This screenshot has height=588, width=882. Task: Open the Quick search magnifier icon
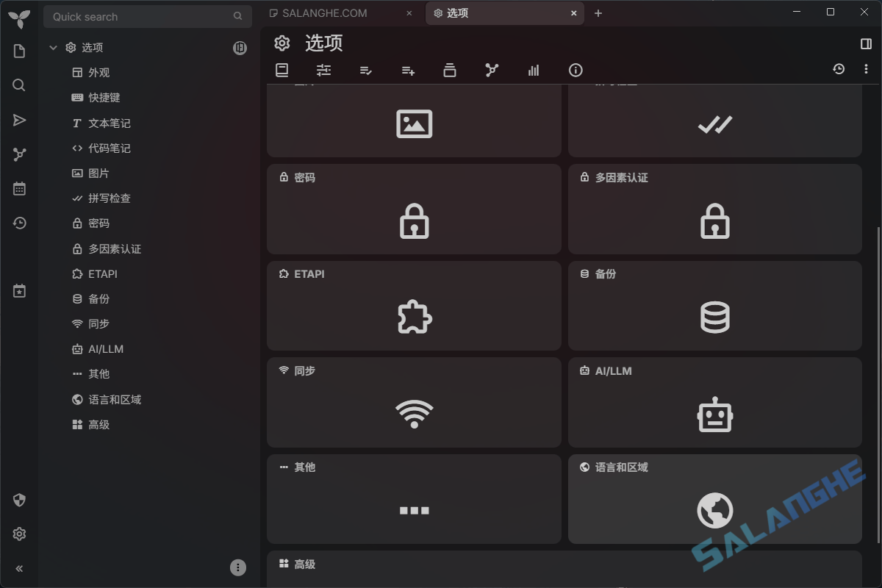pyautogui.click(x=237, y=16)
